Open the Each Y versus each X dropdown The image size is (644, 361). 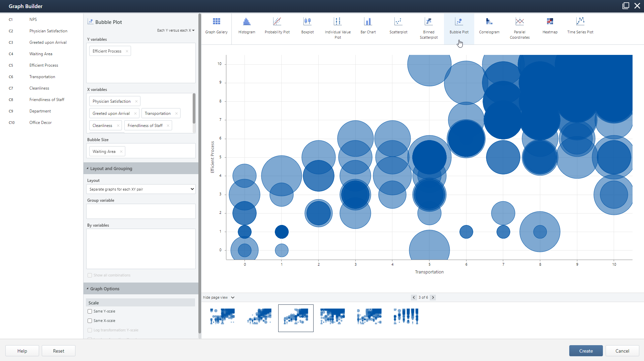[176, 30]
